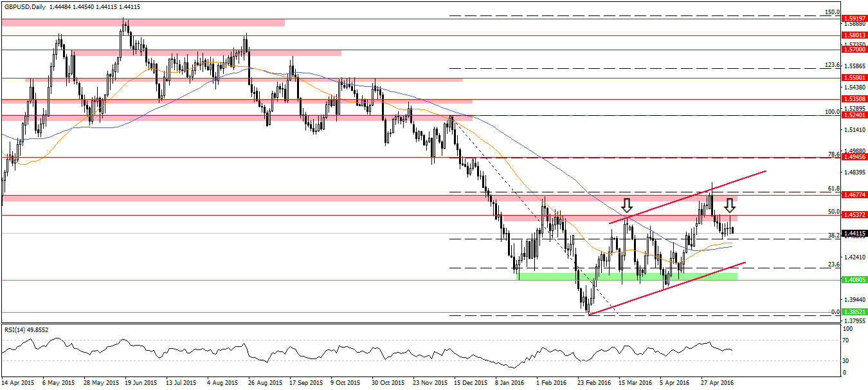
Task: Click the GBPUSD,Daily chart title
Action: pyautogui.click(x=30, y=6)
